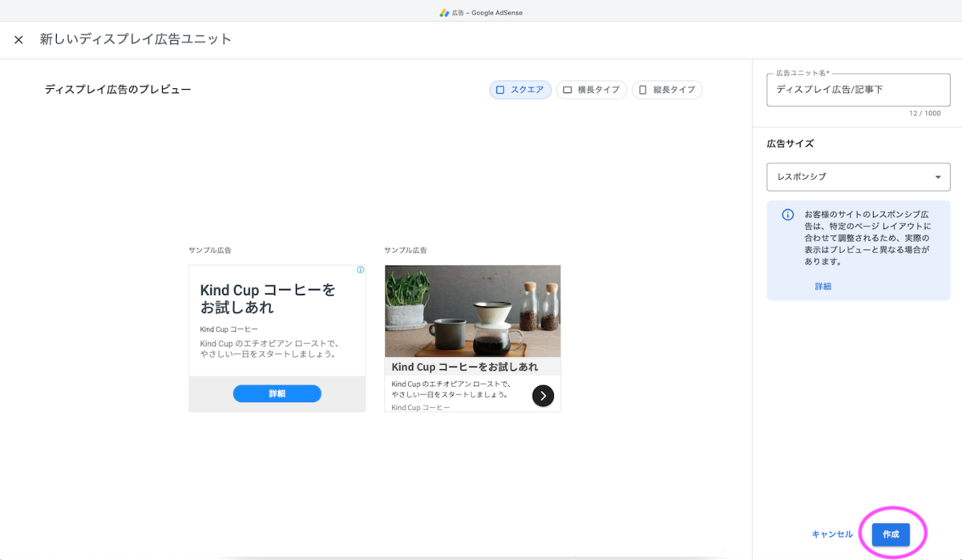Screen dimensions: 962x560
Task: Open the レスポンシブ ad size dropdown
Action: click(858, 176)
